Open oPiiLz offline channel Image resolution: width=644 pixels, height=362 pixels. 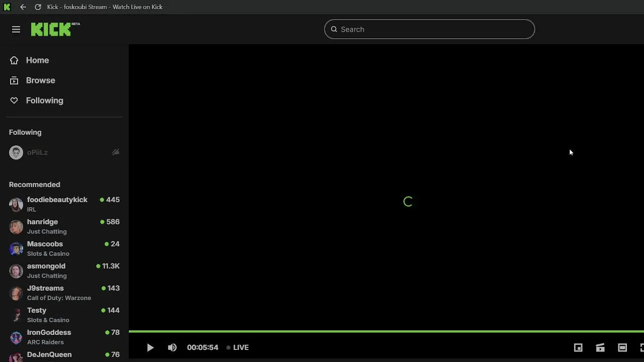click(x=64, y=152)
